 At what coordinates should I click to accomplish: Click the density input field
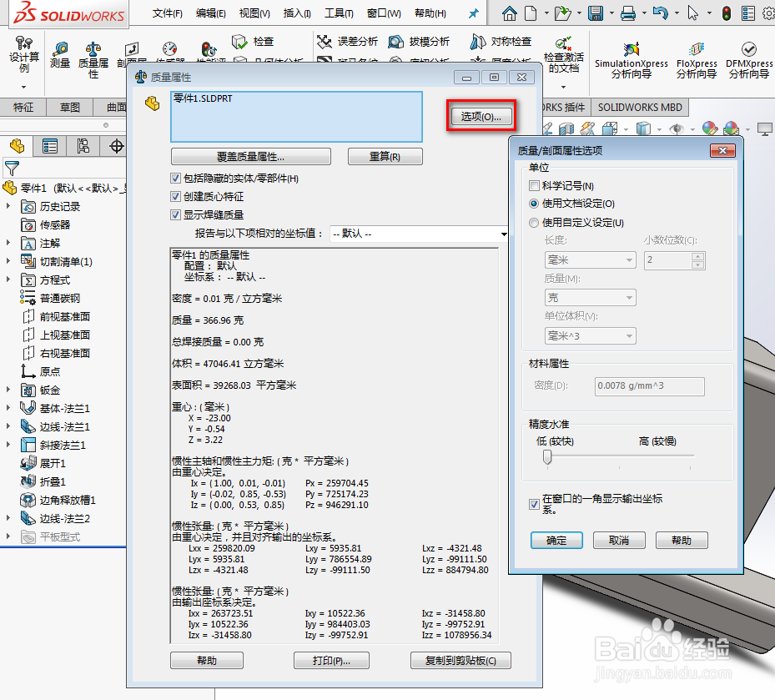tap(650, 386)
